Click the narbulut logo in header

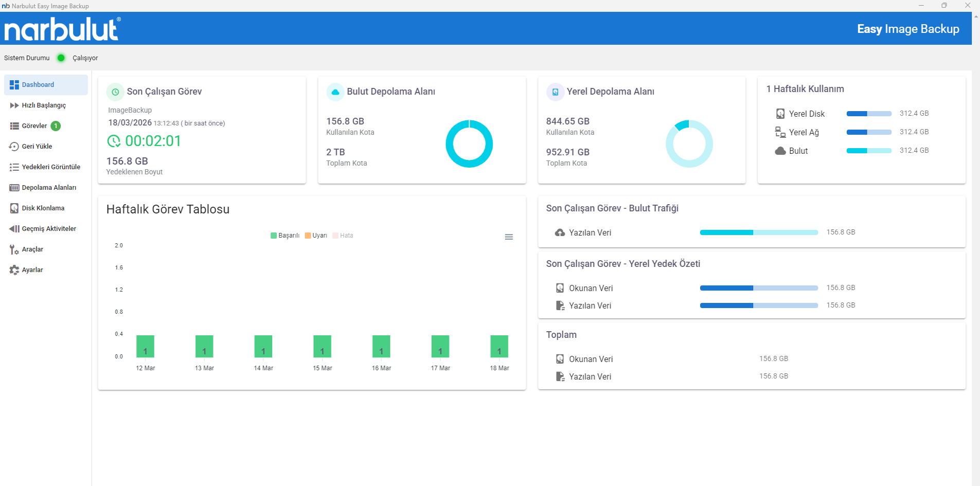[62, 29]
